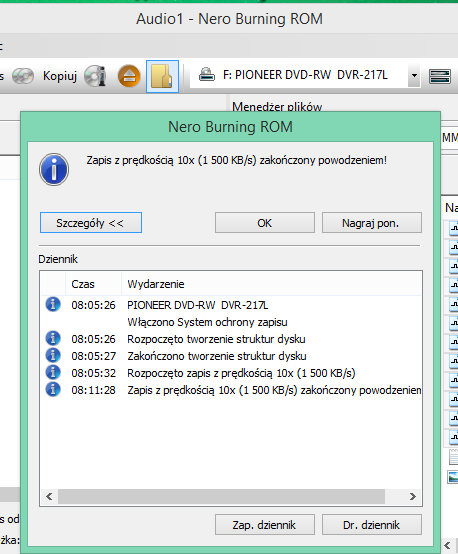This screenshot has width=458, height=554.
Task: Toggle the file browser folder icon
Action: tap(162, 76)
